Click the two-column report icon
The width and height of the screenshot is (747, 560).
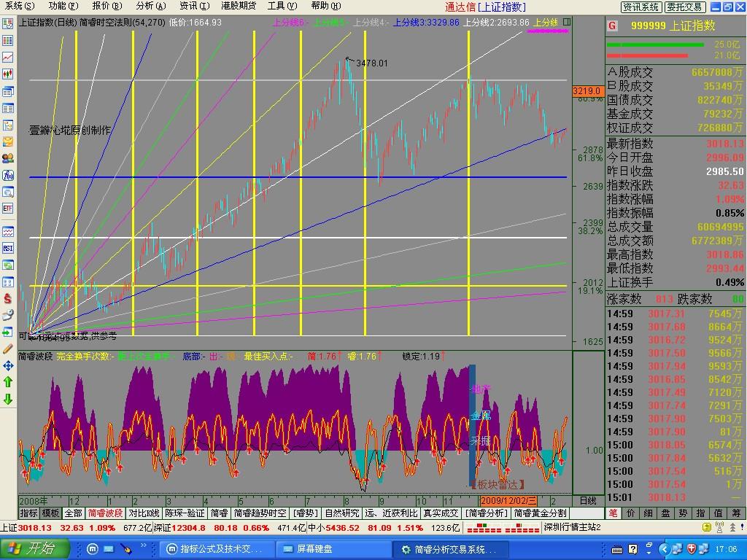point(7,108)
